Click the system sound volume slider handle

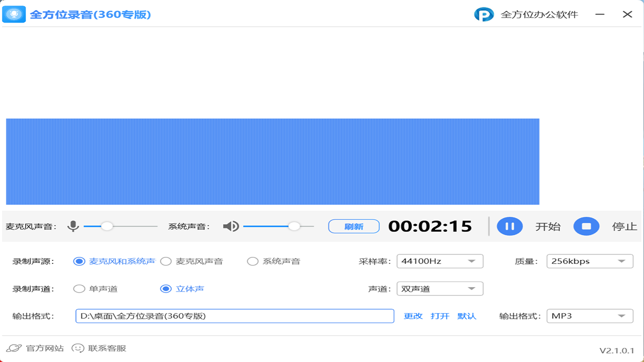294,226
